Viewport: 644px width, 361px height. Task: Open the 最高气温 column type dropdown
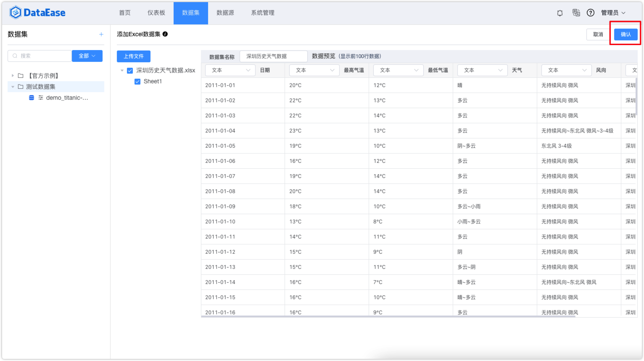tap(314, 70)
